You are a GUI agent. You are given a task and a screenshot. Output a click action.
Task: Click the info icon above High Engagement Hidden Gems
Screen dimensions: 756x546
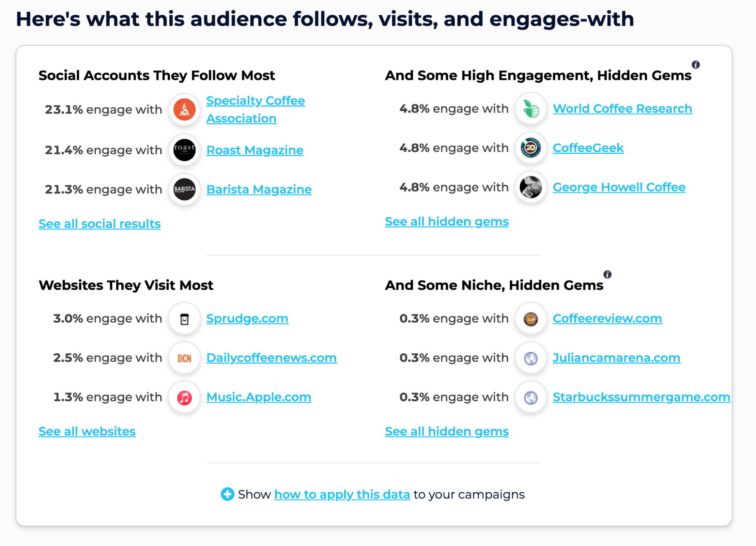(696, 64)
